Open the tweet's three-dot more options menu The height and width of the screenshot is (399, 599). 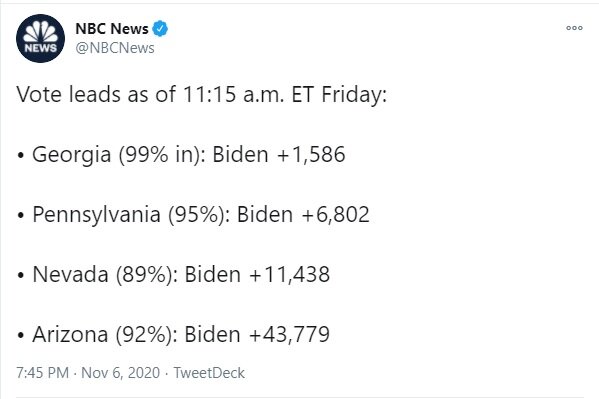tap(574, 28)
